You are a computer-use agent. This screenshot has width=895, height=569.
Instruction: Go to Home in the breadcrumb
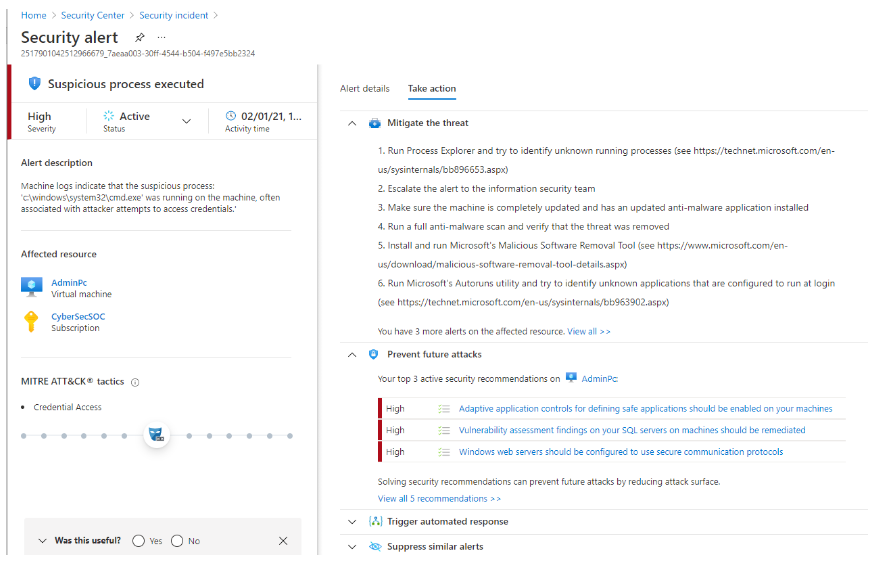click(34, 15)
